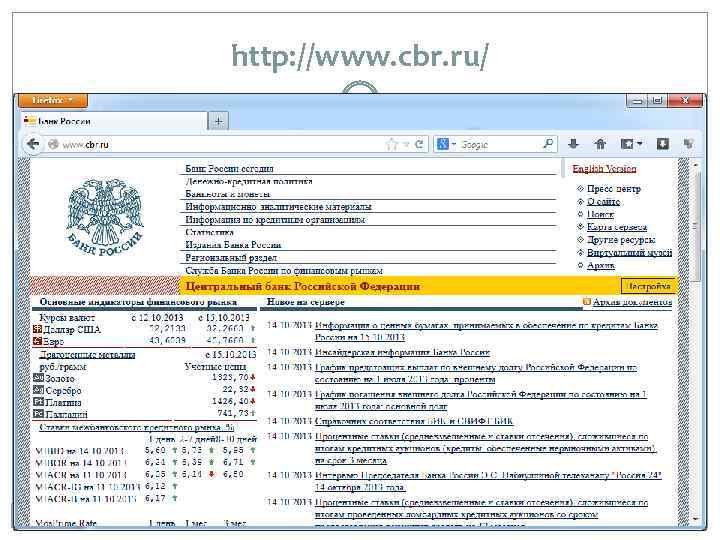This screenshot has width=720, height=540.
Task: Switch to English Version link
Action: click(x=604, y=169)
